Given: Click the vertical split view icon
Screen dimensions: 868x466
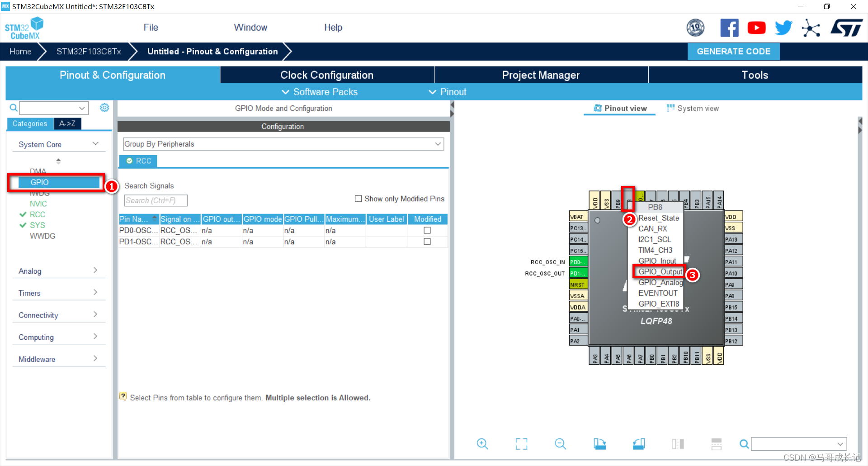Looking at the screenshot, I should [x=678, y=444].
